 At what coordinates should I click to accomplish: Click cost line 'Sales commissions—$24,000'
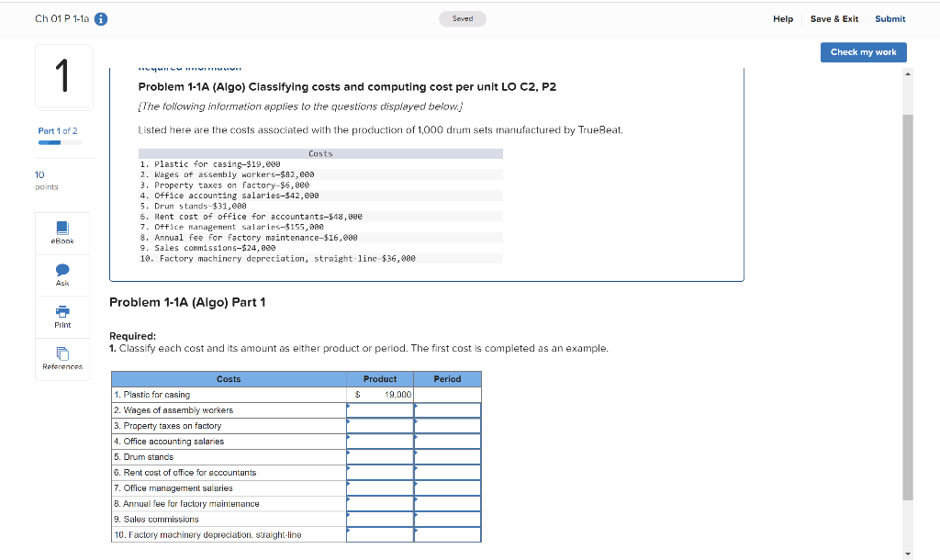click(207, 248)
